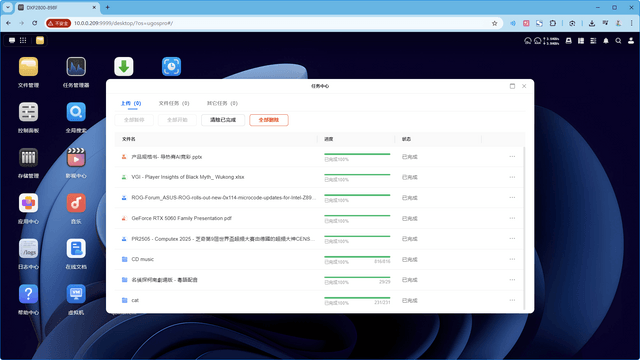Screen dimensions: 640x360
Task: Open the Chrome three-dot menu
Action: pyautogui.click(x=631, y=23)
